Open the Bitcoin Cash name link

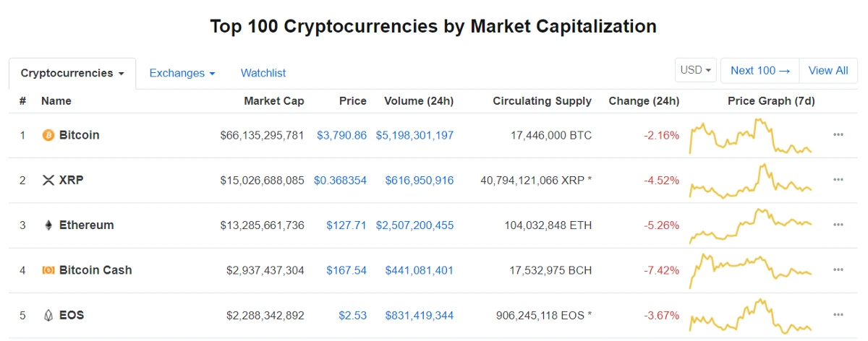(95, 270)
